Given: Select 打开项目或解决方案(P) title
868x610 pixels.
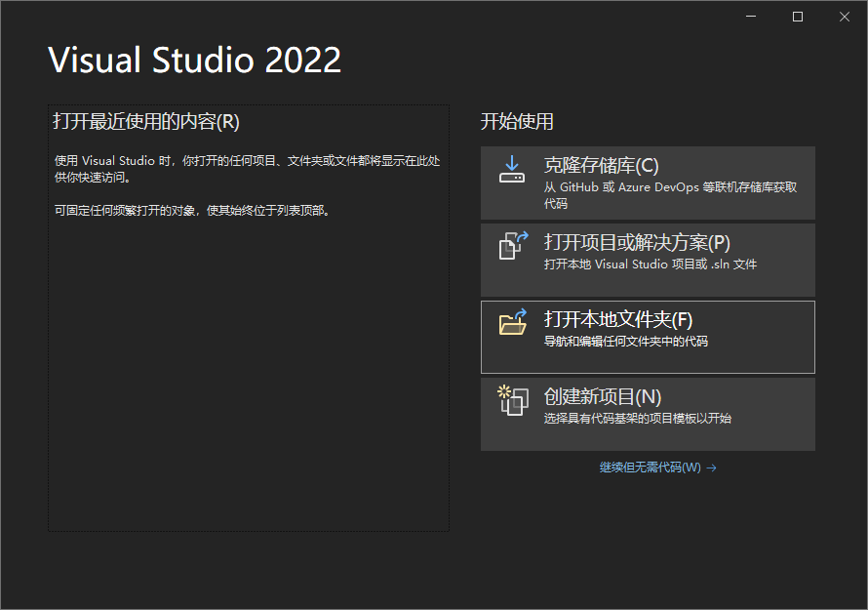Looking at the screenshot, I should click(637, 243).
